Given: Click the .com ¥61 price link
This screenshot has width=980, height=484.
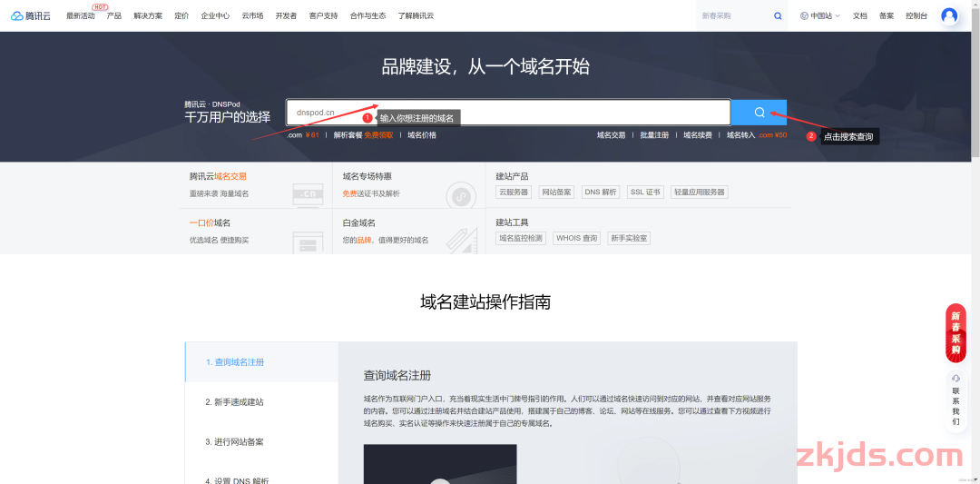Looking at the screenshot, I should 303,135.
